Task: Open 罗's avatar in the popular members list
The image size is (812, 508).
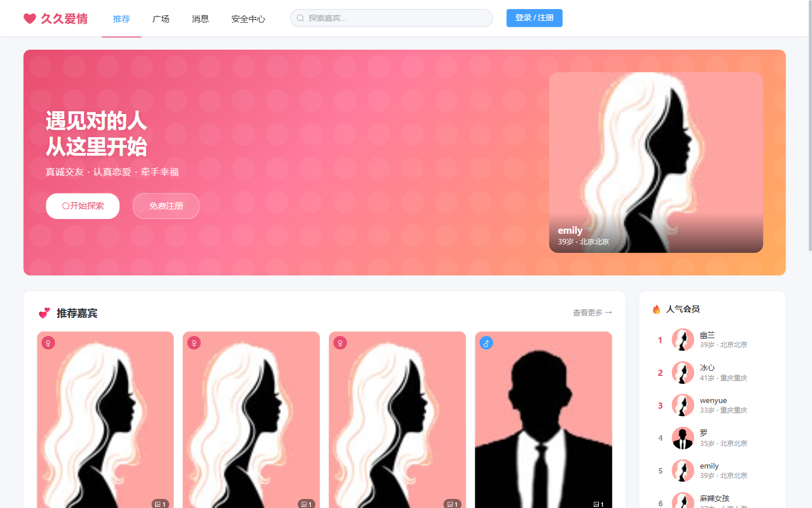Action: click(x=683, y=438)
